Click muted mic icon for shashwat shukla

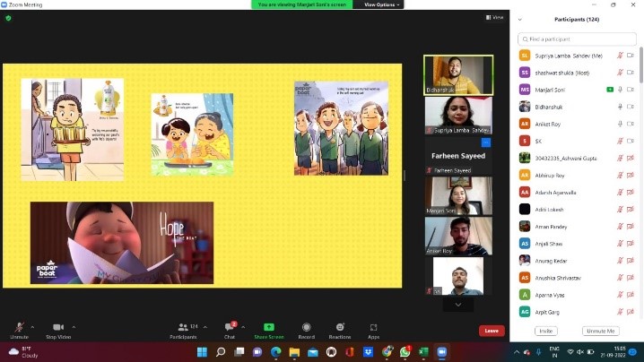(x=620, y=73)
